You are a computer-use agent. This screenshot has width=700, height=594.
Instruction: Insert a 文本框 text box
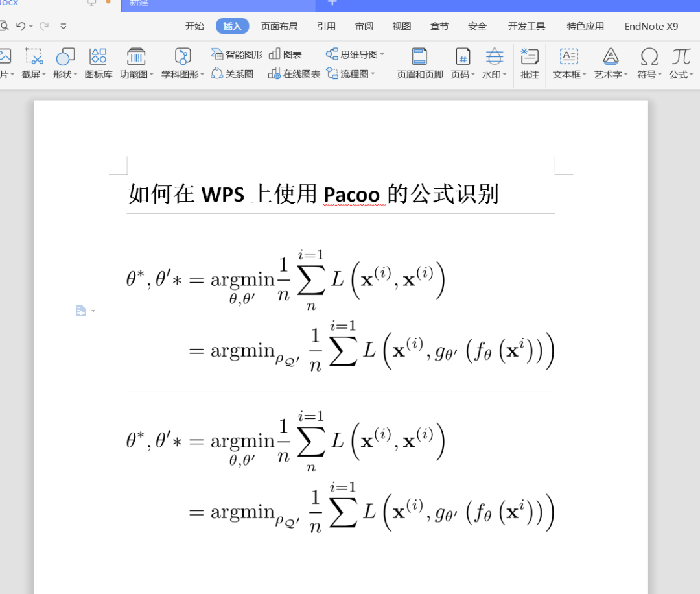tap(569, 64)
